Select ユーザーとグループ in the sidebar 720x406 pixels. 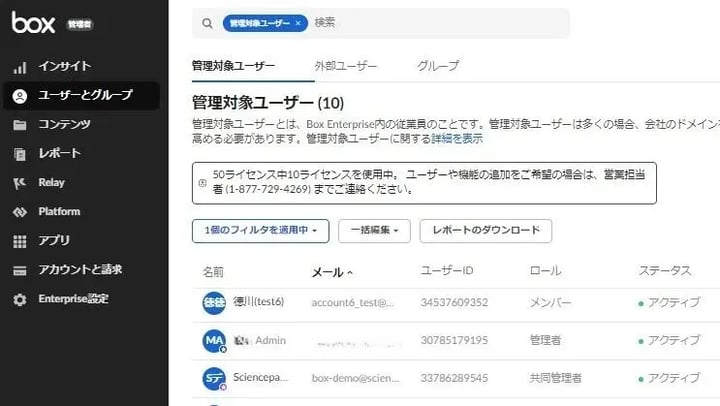[84, 96]
